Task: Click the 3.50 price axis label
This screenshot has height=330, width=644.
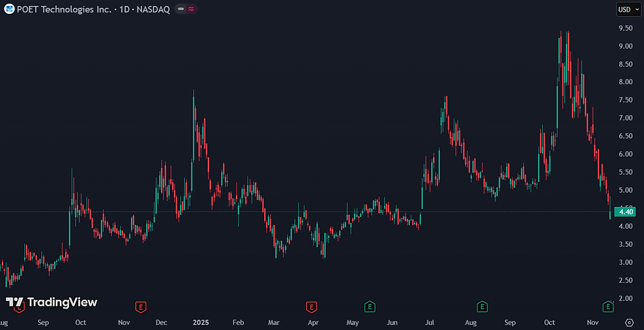Action: click(x=626, y=245)
